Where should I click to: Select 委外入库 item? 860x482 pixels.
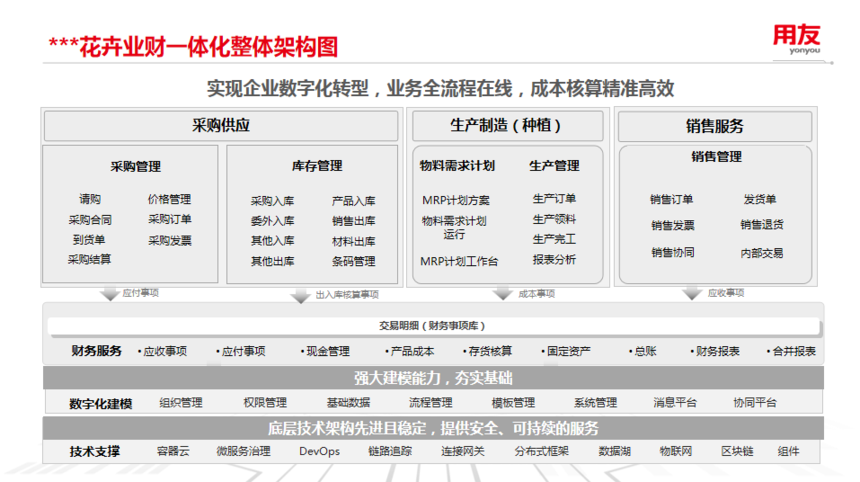(273, 221)
